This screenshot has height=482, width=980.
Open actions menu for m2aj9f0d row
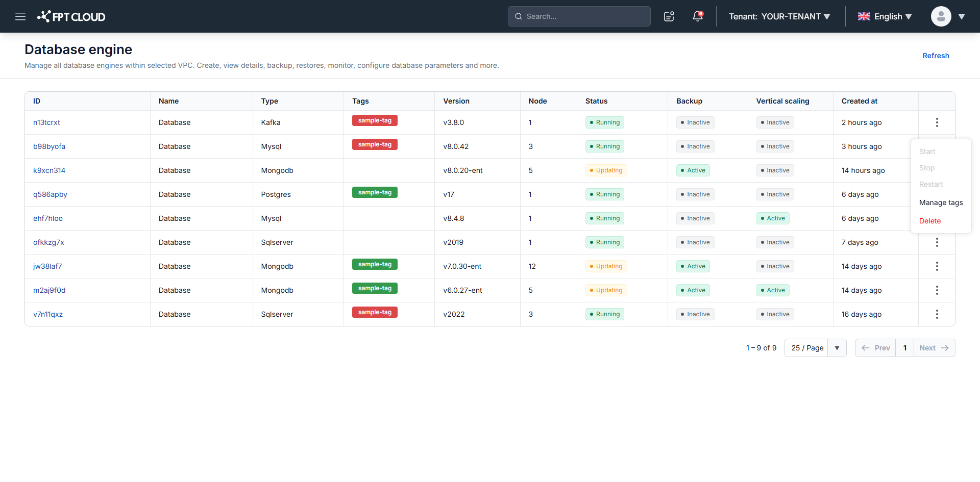point(937,290)
